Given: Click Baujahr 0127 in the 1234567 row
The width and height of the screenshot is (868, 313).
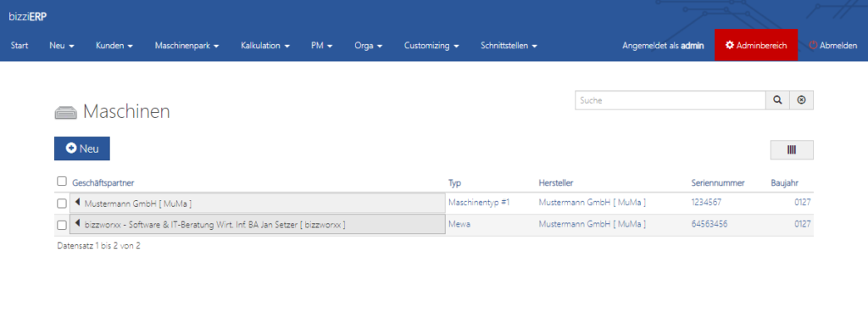Looking at the screenshot, I should pyautogui.click(x=803, y=203).
